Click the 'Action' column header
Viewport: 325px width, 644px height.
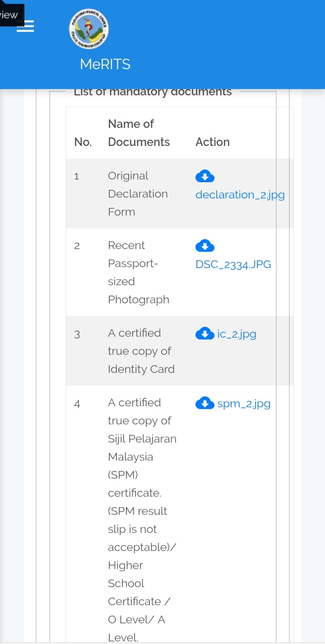(x=213, y=142)
